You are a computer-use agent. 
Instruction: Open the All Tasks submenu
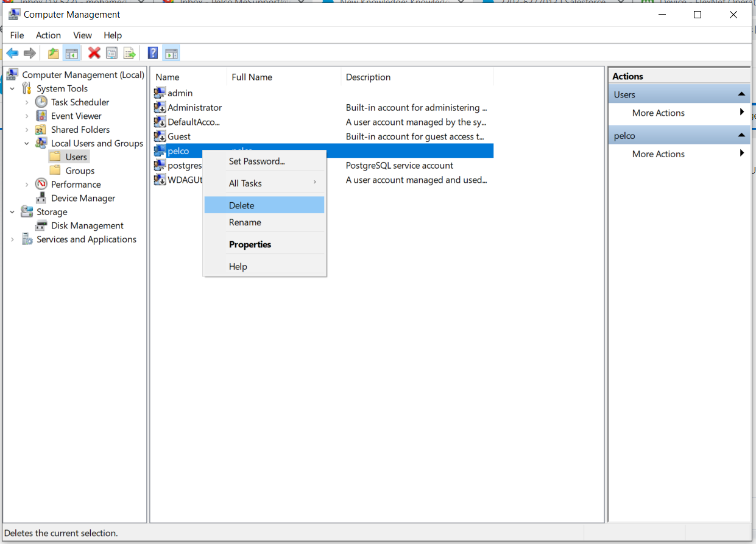(246, 183)
